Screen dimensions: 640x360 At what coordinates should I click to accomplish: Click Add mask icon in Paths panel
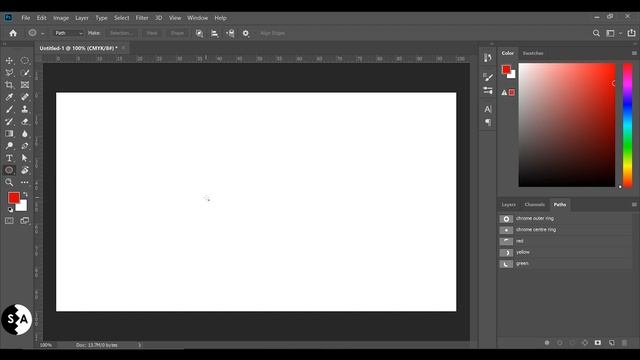pyautogui.click(x=598, y=343)
